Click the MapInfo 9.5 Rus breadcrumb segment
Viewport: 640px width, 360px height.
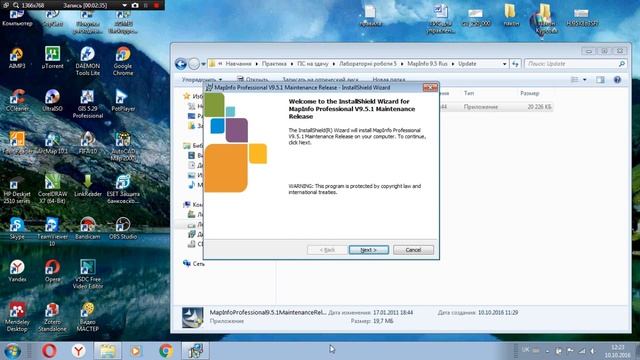pos(427,64)
